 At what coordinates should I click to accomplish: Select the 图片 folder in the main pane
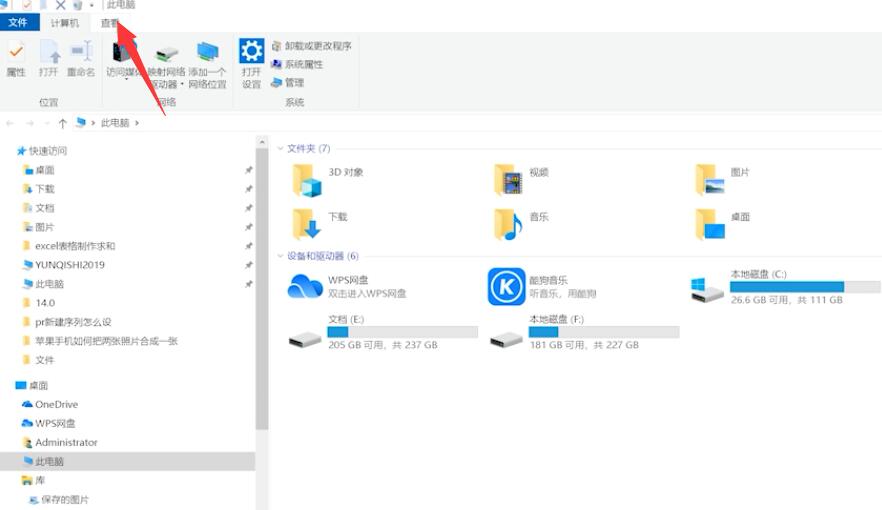[x=710, y=180]
